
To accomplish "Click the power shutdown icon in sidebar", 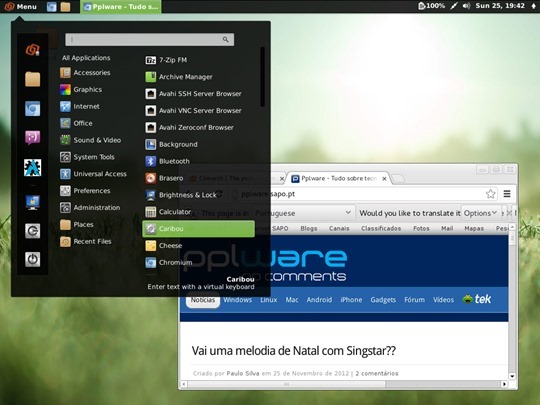I will click(x=33, y=259).
